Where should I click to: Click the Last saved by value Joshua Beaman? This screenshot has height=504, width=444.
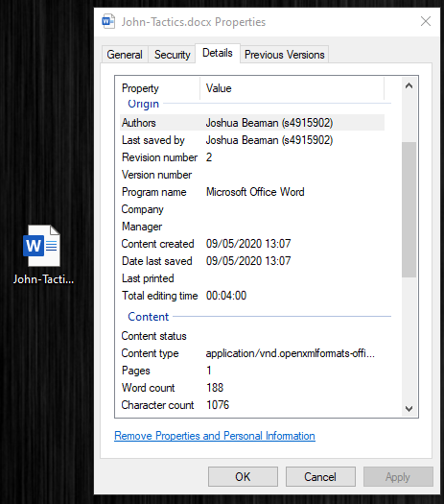(269, 140)
